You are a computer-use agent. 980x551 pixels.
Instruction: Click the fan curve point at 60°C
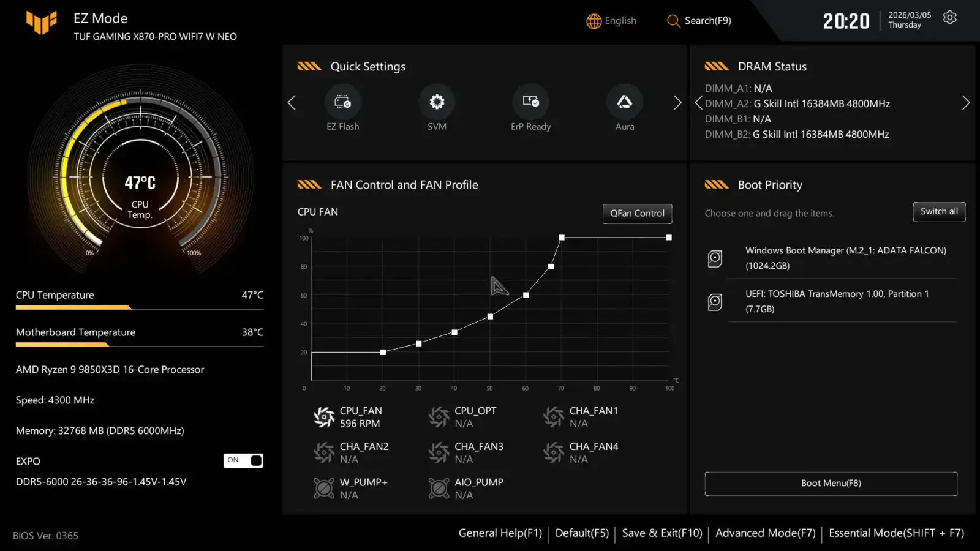pos(526,295)
